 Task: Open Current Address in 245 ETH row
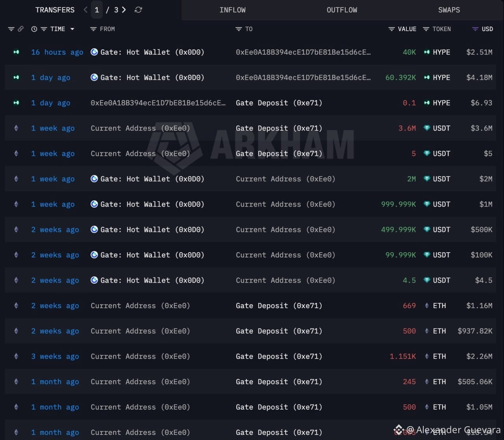coord(140,382)
